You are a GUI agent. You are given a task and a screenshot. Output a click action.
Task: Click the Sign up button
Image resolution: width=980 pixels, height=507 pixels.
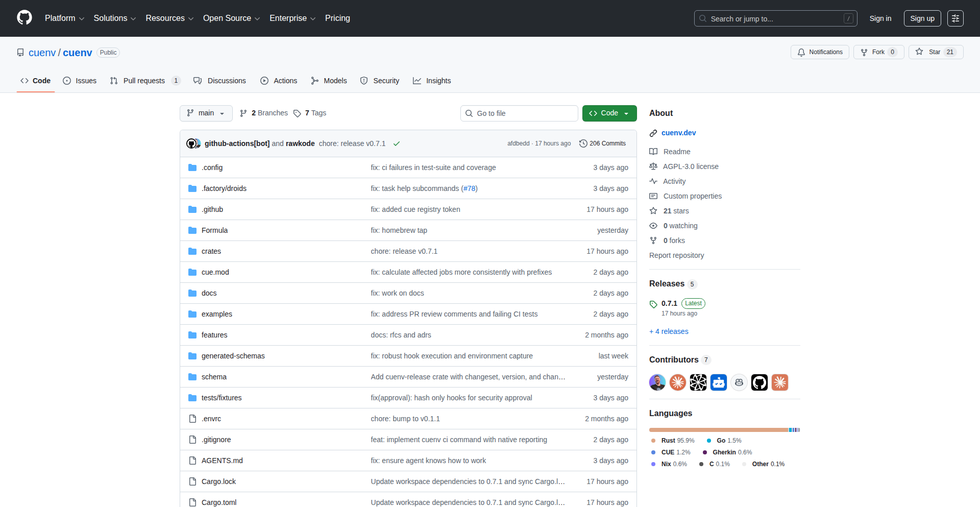pyautogui.click(x=922, y=18)
